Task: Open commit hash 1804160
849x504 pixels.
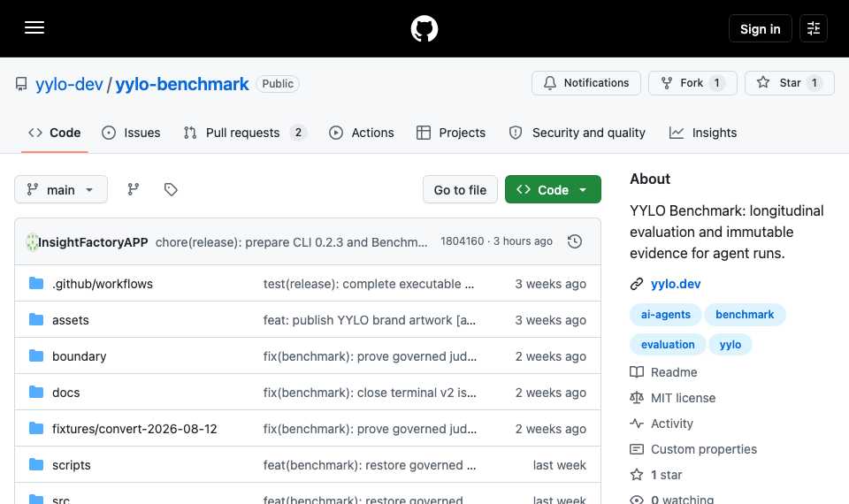Action: [462, 241]
